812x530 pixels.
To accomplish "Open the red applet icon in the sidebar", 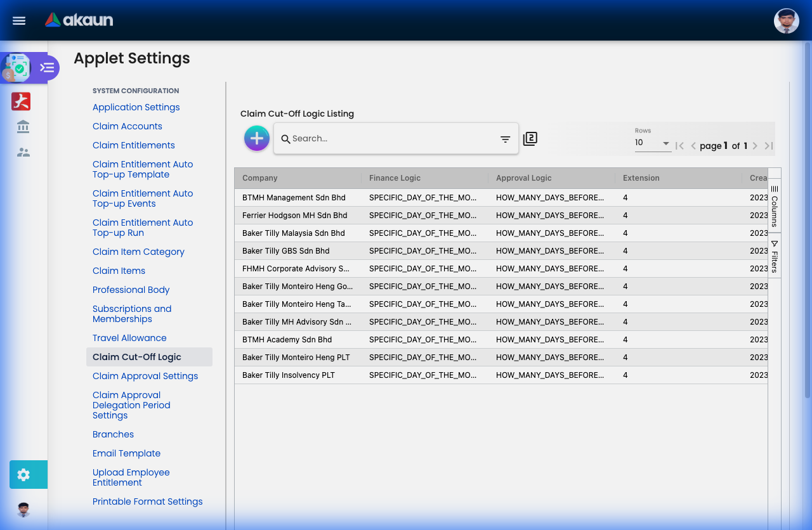I will [20, 101].
